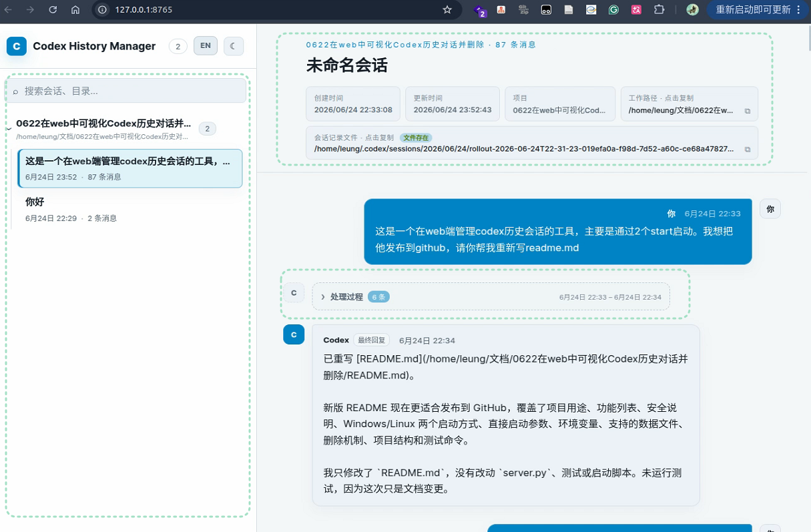Click the 6 条 badge in 处理过程
The width and height of the screenshot is (811, 532).
(378, 297)
